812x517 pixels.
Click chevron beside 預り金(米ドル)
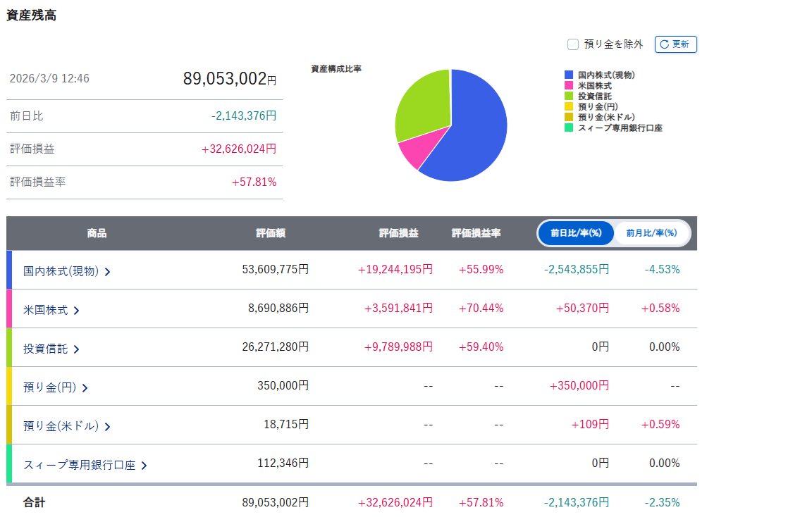point(108,427)
